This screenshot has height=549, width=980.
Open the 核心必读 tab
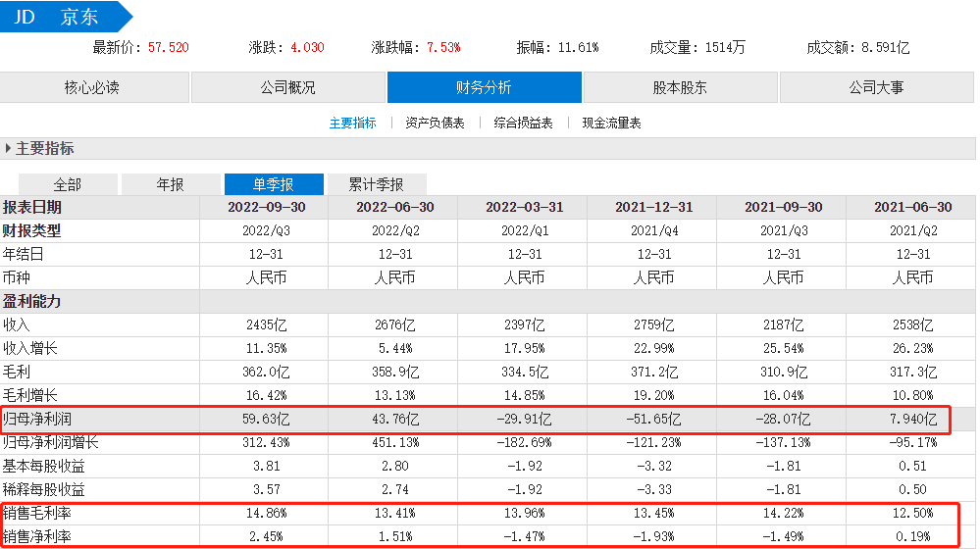(92, 87)
